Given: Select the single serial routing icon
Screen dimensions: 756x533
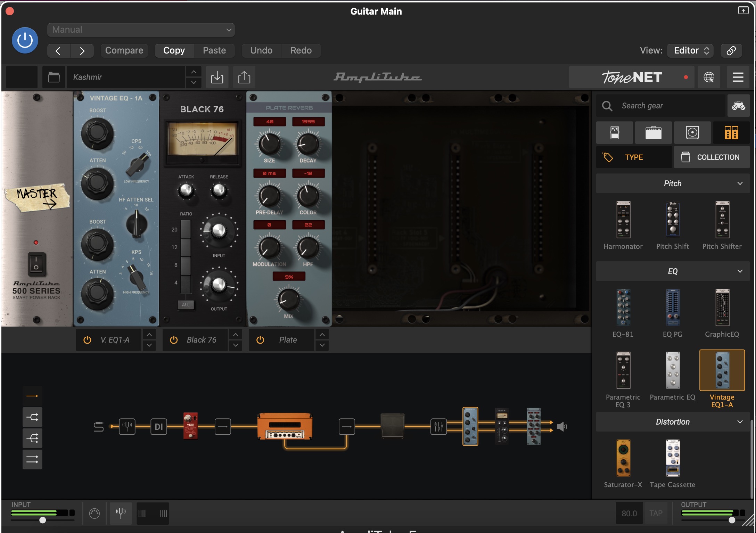Looking at the screenshot, I should [x=32, y=396].
